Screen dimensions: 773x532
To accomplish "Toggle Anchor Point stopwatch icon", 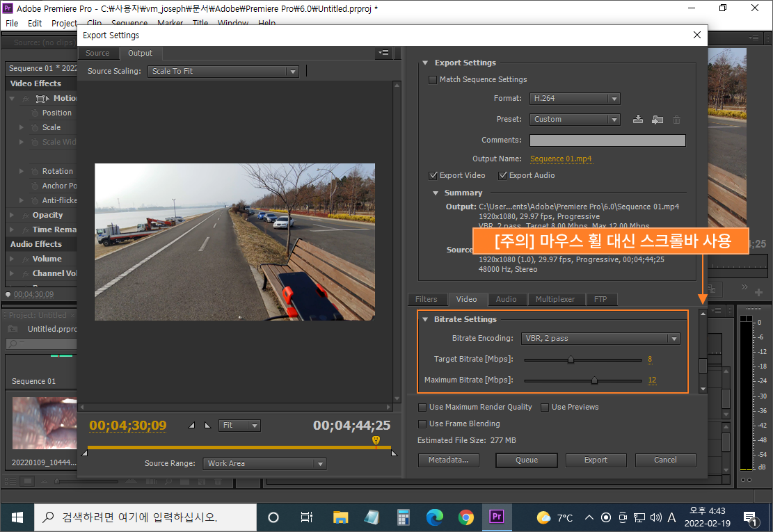I will click(35, 186).
